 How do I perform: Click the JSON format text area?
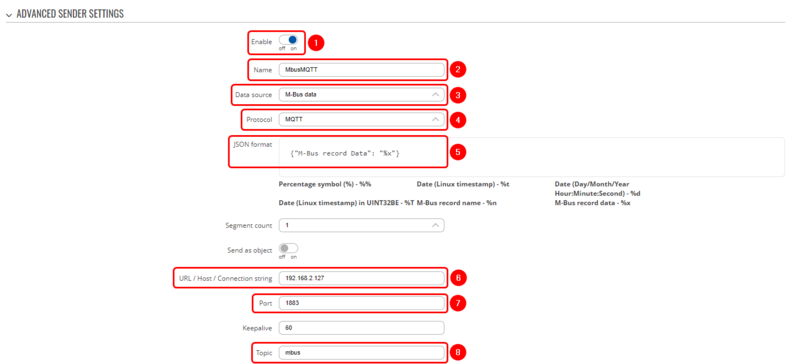[531, 157]
